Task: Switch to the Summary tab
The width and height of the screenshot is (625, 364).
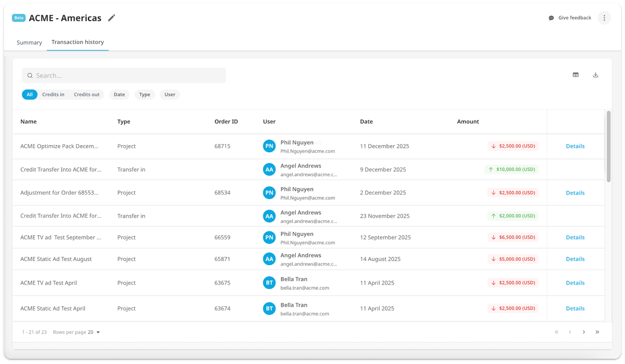Action: 29,43
